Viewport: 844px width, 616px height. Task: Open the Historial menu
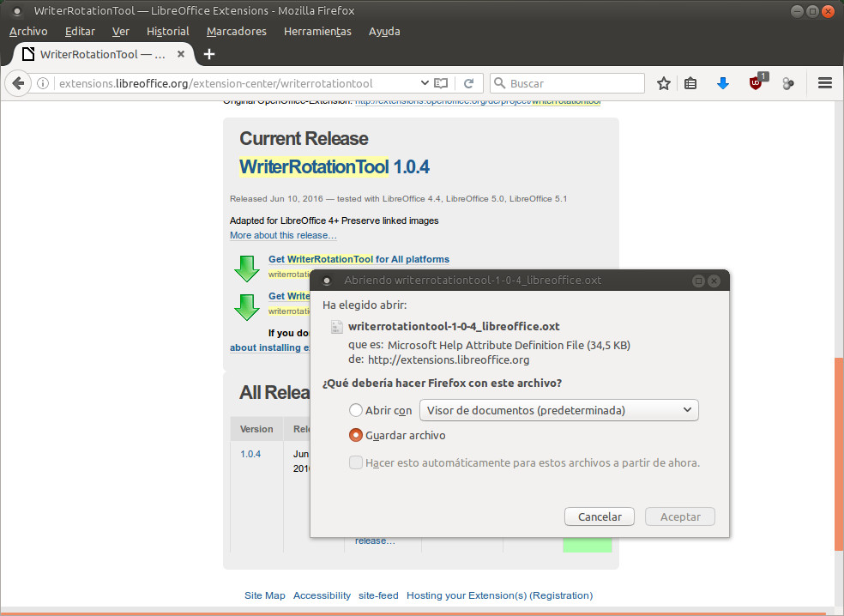[x=168, y=31]
